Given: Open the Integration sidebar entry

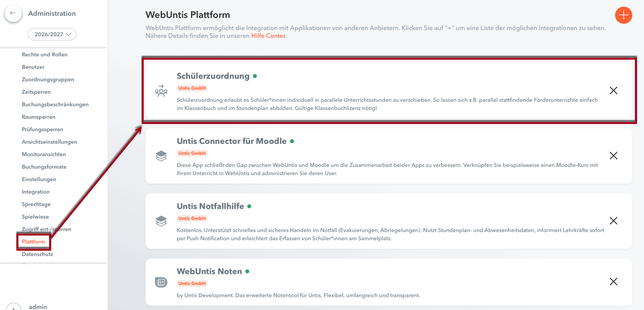Looking at the screenshot, I should pos(36,192).
